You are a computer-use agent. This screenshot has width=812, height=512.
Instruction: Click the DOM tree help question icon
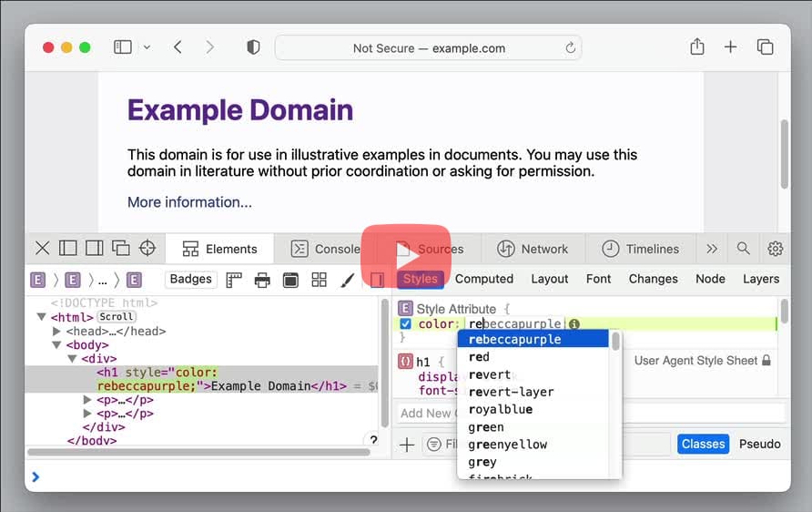pos(373,440)
